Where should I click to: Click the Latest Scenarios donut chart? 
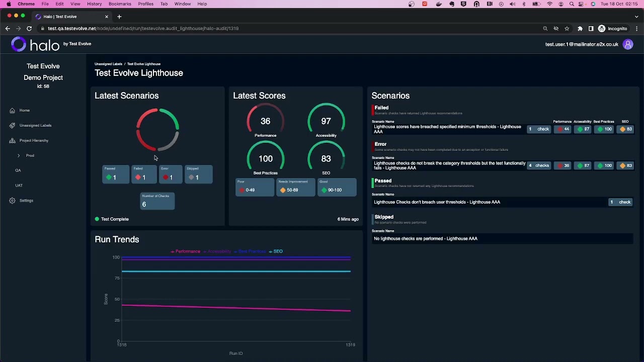(157, 130)
